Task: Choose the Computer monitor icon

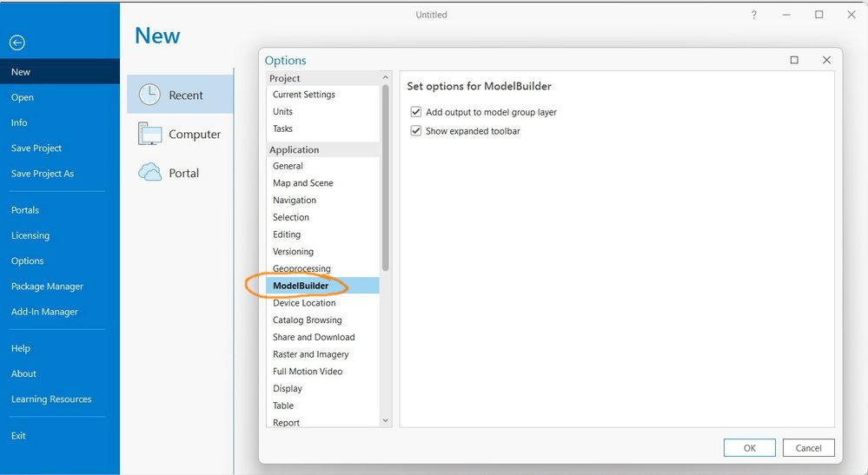Action: click(149, 134)
